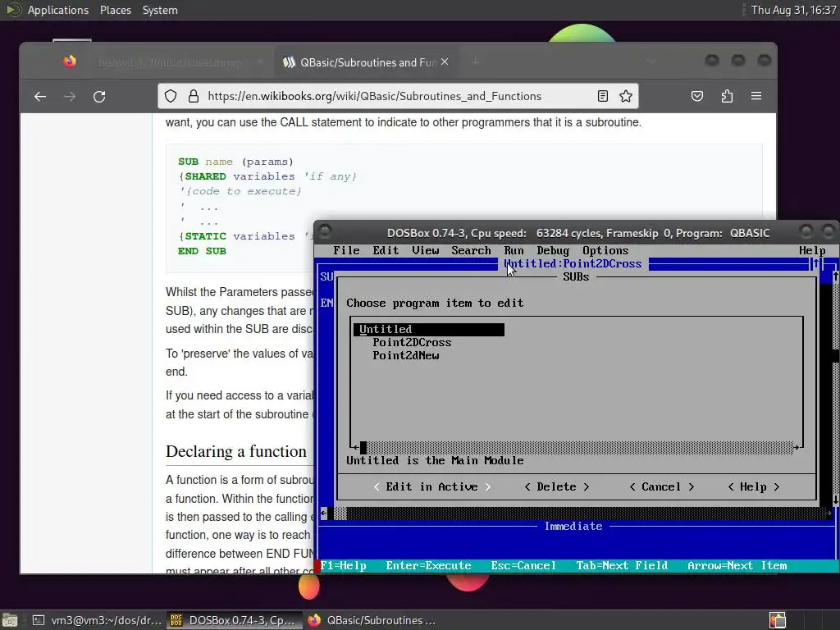Bookmark this page with the star icon
The image size is (840, 630).
pos(626,97)
